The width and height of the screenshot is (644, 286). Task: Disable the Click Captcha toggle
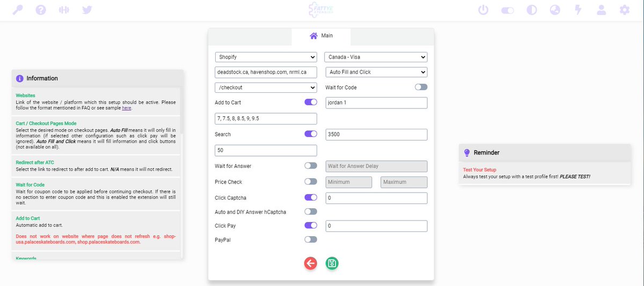click(310, 197)
